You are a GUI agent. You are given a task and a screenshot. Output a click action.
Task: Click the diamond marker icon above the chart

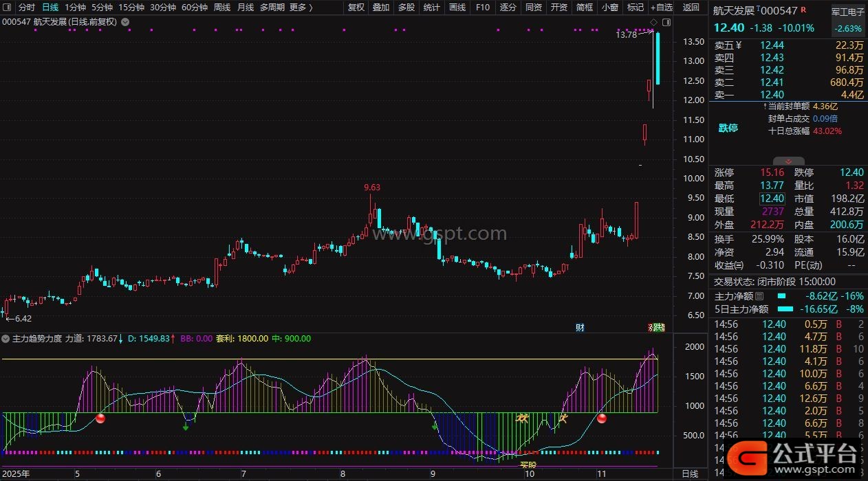click(x=653, y=22)
